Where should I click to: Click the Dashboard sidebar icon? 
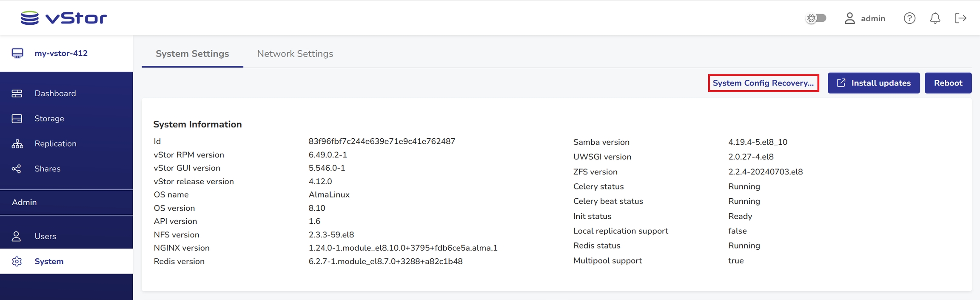[17, 94]
